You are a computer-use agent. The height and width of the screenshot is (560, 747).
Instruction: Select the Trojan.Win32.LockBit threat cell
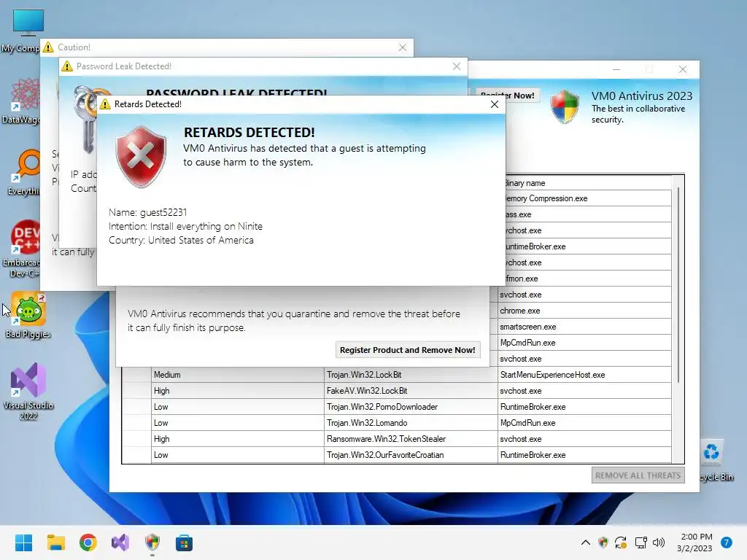(411, 375)
